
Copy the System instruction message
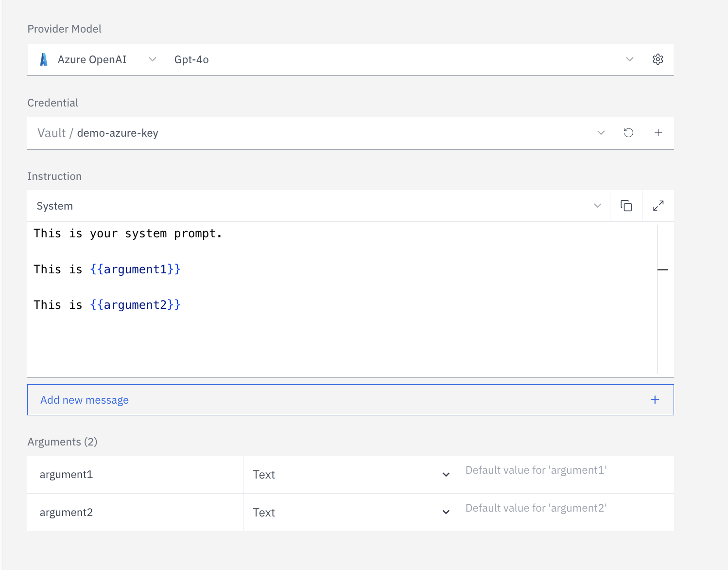point(626,206)
